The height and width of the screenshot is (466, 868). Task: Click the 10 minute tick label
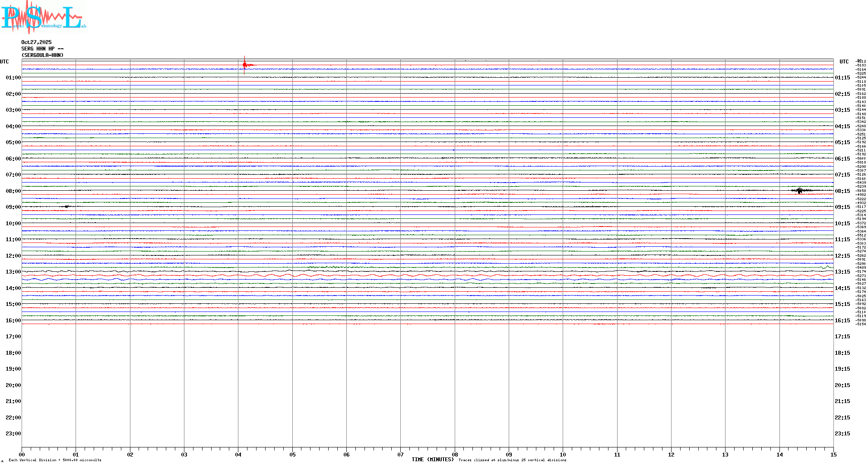(563, 454)
